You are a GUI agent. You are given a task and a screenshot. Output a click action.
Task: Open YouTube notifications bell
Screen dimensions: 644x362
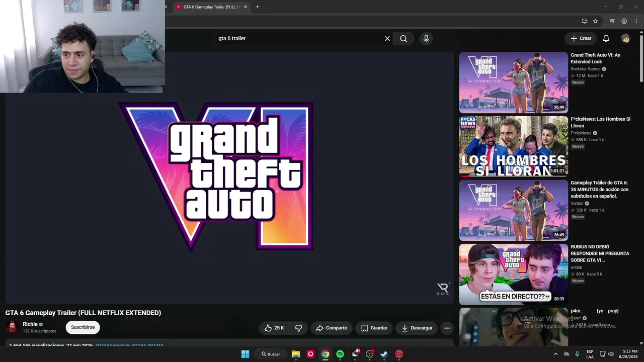point(606,39)
